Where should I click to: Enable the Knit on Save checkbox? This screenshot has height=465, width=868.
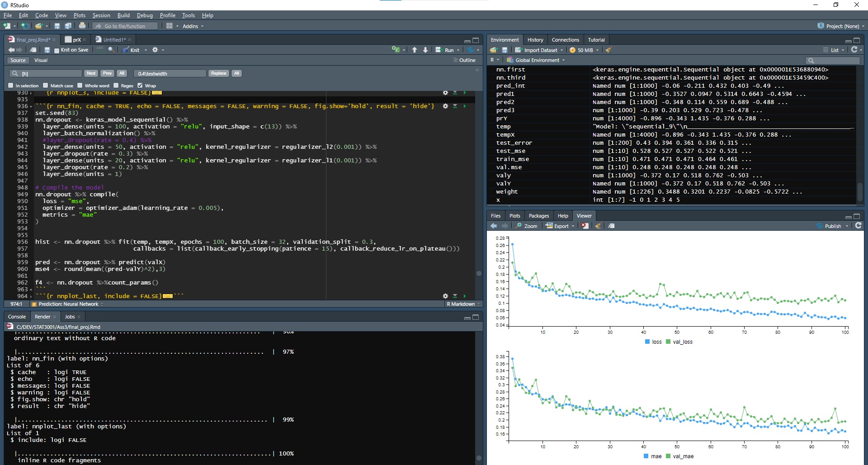click(57, 50)
